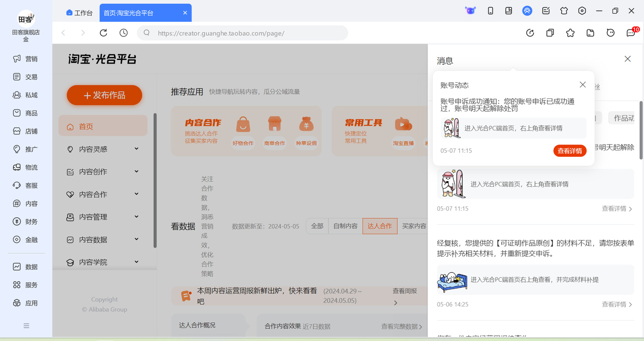Open the 服务 services sidebar item
Screen dimensions: 644x341
tap(26, 285)
